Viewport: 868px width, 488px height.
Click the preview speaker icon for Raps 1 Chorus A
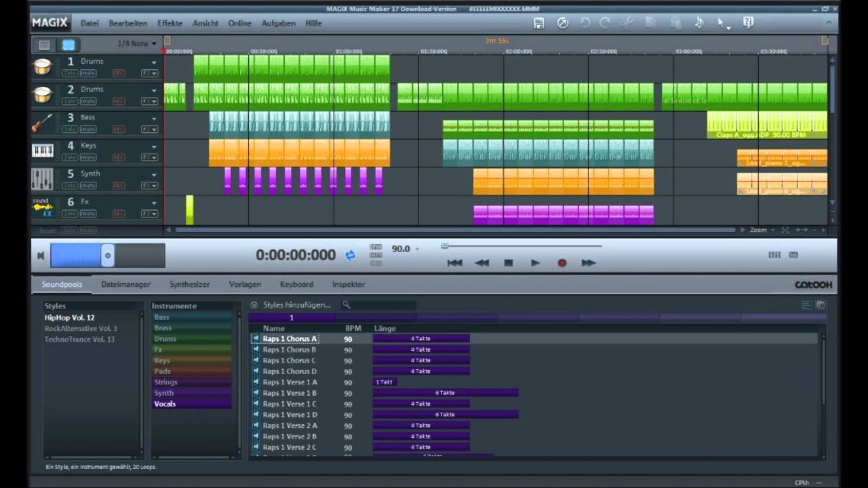pos(256,338)
